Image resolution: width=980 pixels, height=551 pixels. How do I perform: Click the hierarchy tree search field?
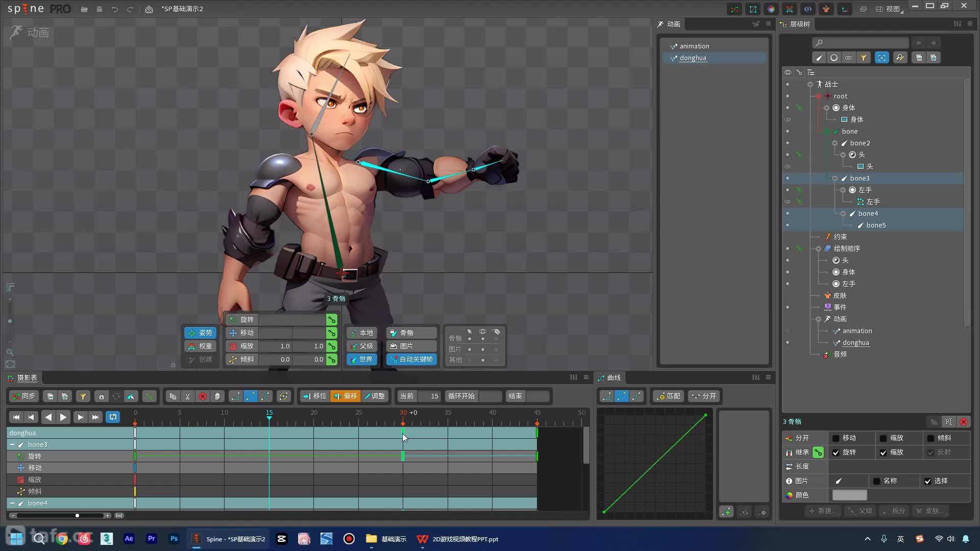[x=861, y=43]
